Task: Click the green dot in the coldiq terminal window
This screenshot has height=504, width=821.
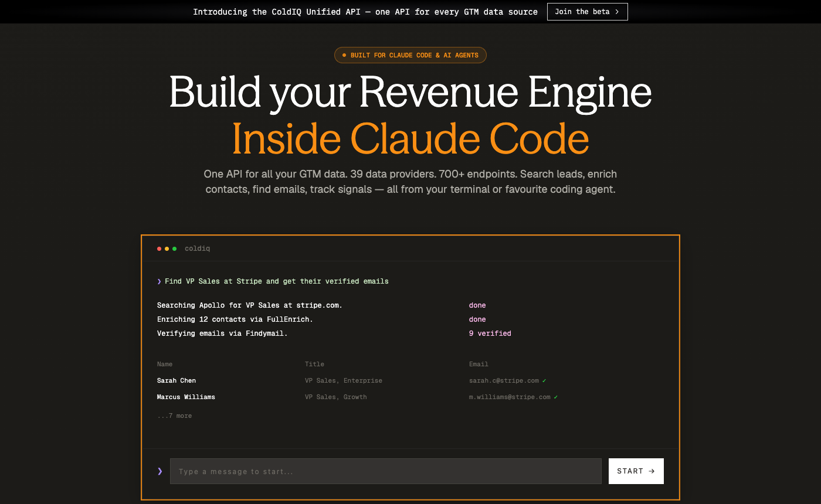Action: click(x=174, y=248)
